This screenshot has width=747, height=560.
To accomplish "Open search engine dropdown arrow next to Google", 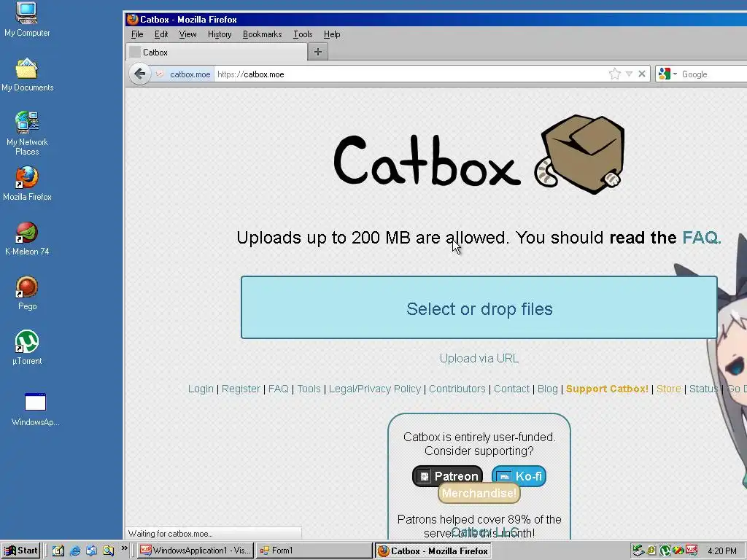I will pyautogui.click(x=675, y=74).
